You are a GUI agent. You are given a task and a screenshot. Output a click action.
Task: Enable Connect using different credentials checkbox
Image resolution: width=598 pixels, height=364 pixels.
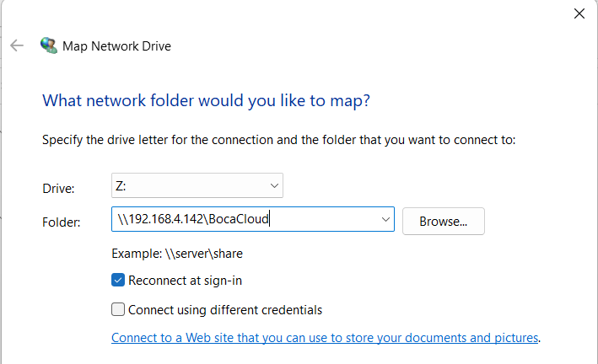click(118, 309)
